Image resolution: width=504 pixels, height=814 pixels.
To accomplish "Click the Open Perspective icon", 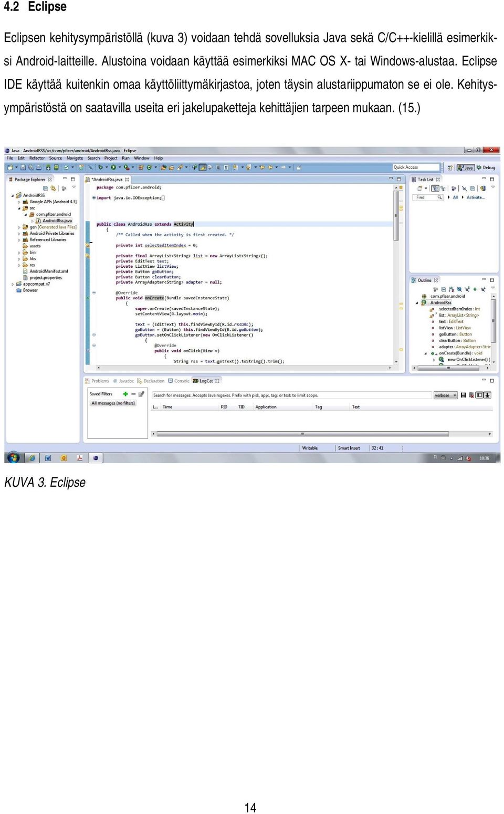I will click(450, 168).
